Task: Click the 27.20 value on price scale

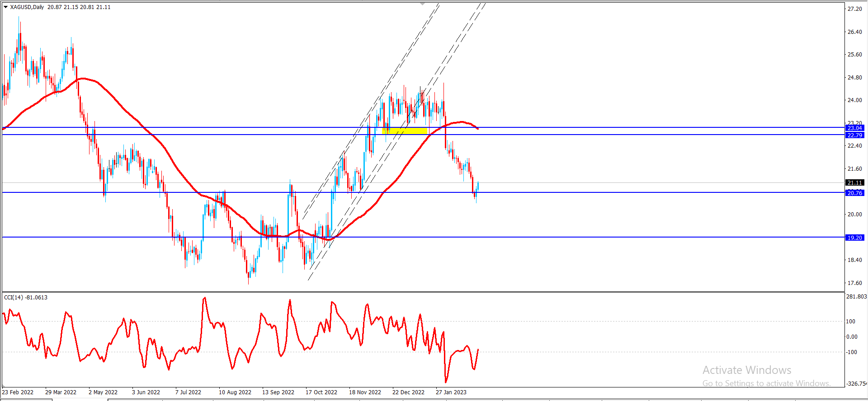Action: (854, 9)
